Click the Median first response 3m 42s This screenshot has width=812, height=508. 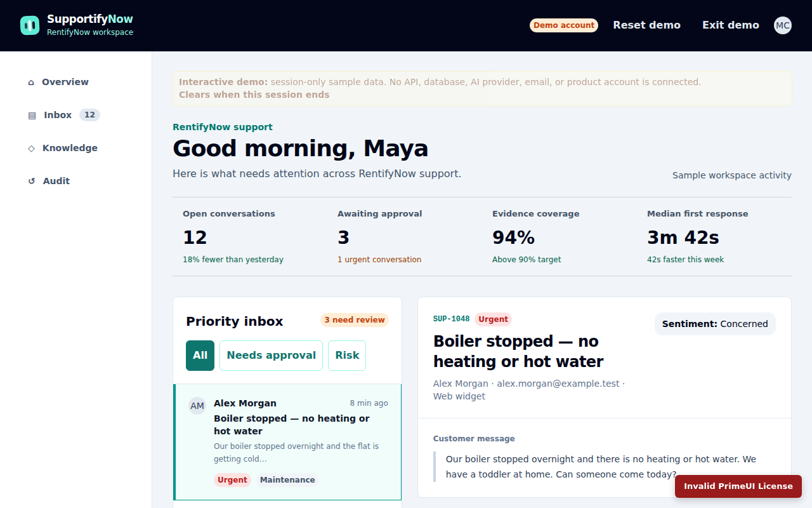point(683,237)
